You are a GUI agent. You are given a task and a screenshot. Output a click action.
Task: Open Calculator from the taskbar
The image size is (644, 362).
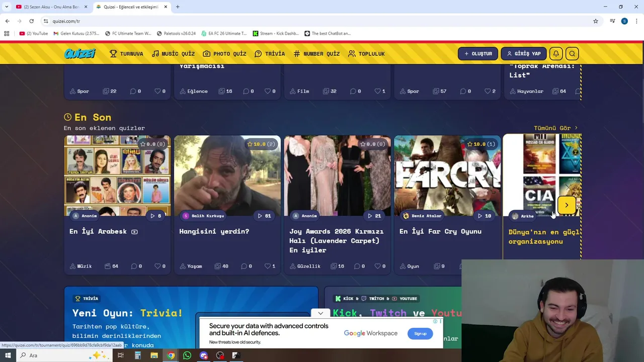(x=137, y=355)
